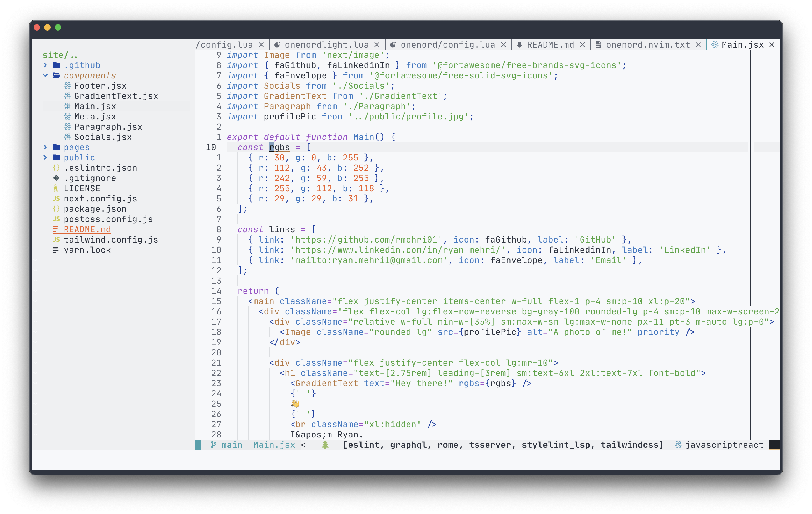Collapse the components folder chevron
812x514 pixels.
[x=45, y=75]
